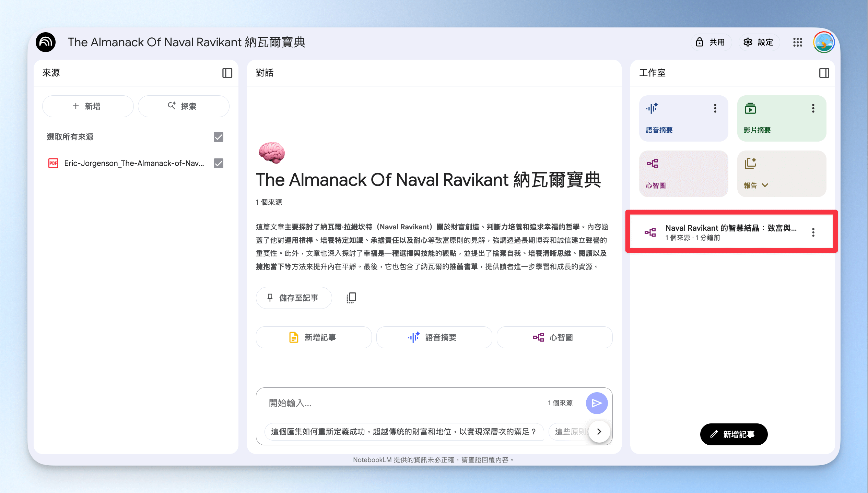Focus the 開始輸入 chat input field
This screenshot has height=493, width=868.
(x=405, y=403)
